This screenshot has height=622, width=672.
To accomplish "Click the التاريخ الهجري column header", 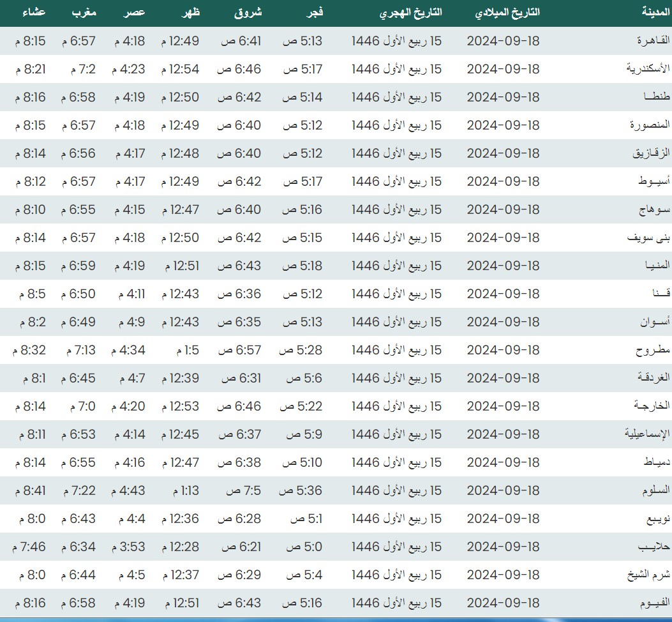I will tap(410, 13).
